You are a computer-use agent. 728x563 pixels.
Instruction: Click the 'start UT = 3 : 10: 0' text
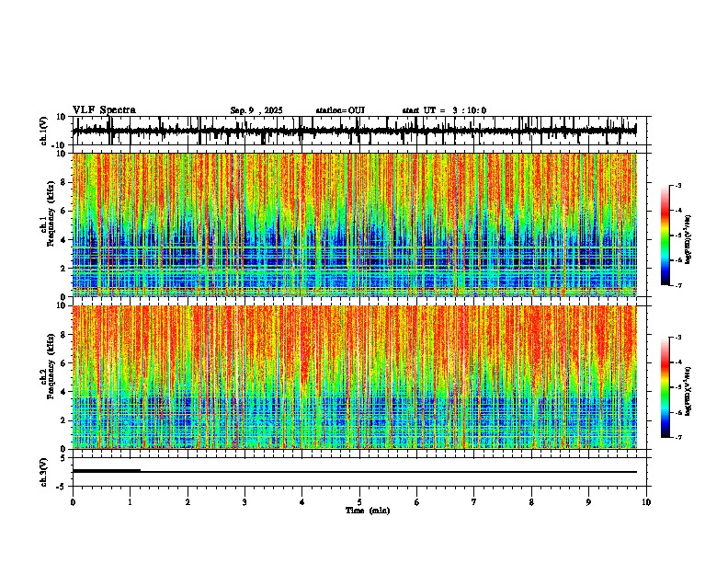[444, 110]
